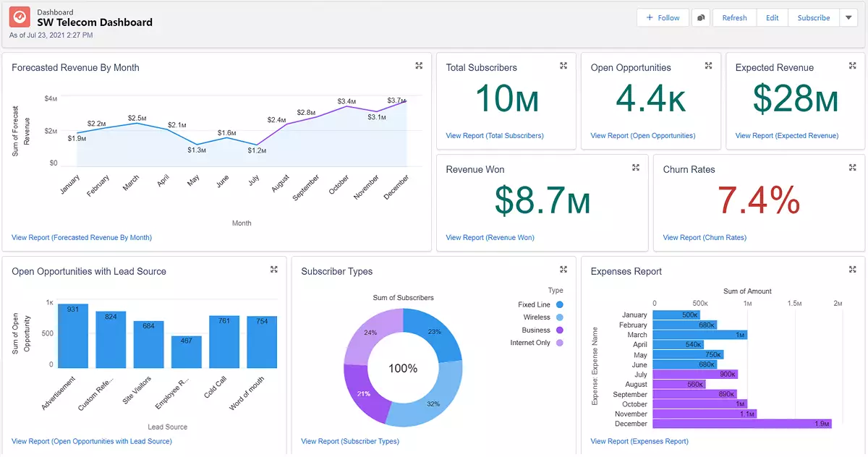Open View Report for Expenses Report
The image size is (868, 457).
pos(639,441)
